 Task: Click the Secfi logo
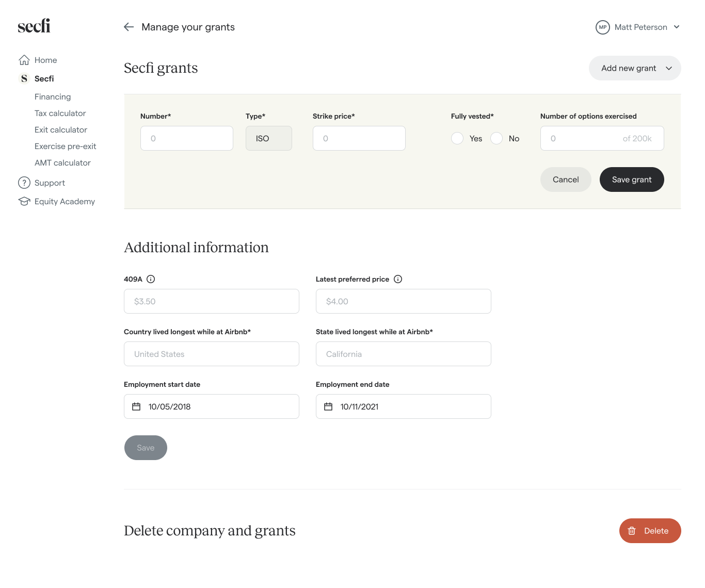(x=34, y=26)
